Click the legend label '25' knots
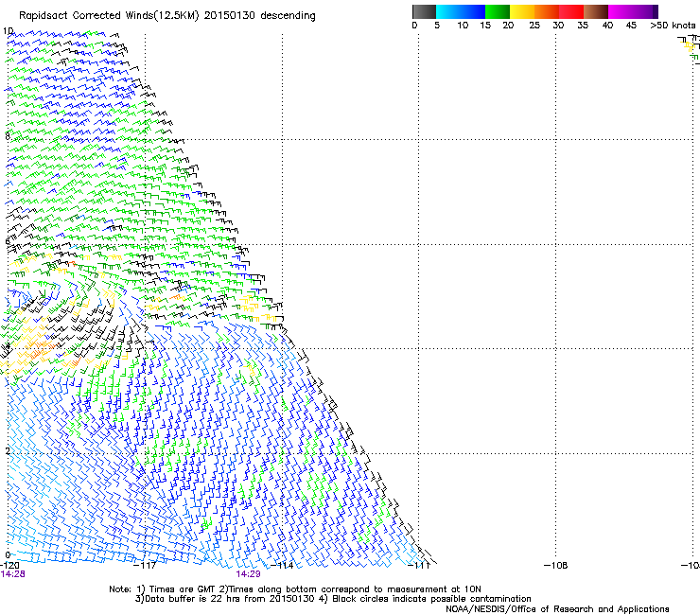 [534, 26]
